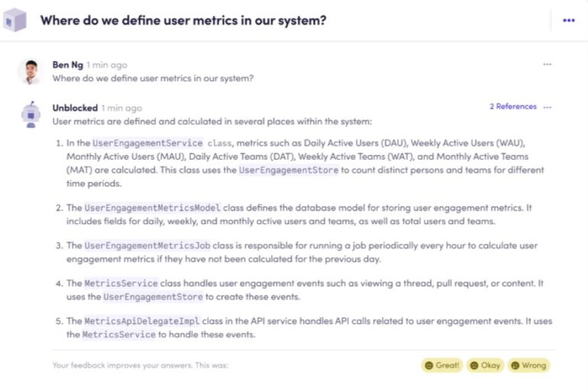Image resolution: width=588 pixels, height=392 pixels.
Task: Click the Unblocked cube logo icon
Action: 16,21
